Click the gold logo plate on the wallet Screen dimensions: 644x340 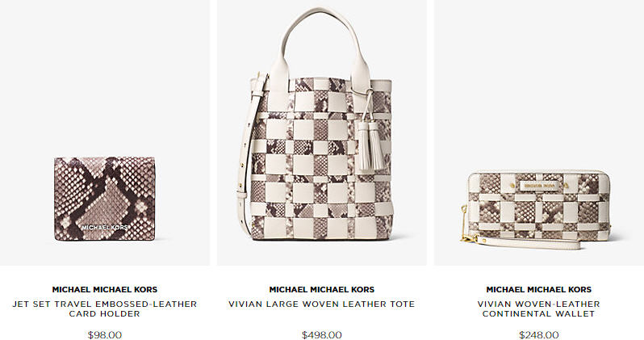538,186
